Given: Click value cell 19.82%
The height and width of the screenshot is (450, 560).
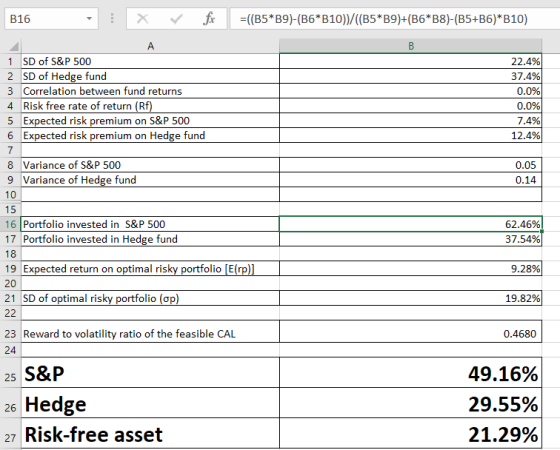Looking at the screenshot, I should pyautogui.click(x=411, y=298).
